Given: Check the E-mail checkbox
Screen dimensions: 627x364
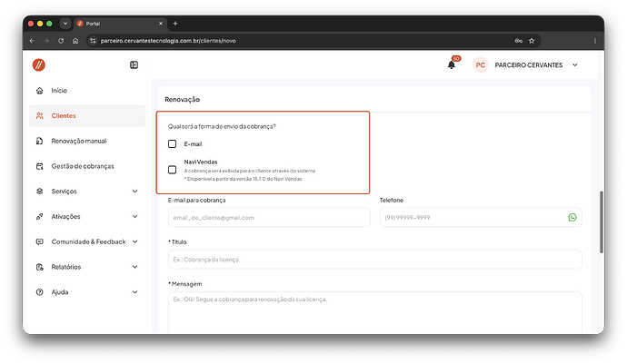Looking at the screenshot, I should 172,143.
